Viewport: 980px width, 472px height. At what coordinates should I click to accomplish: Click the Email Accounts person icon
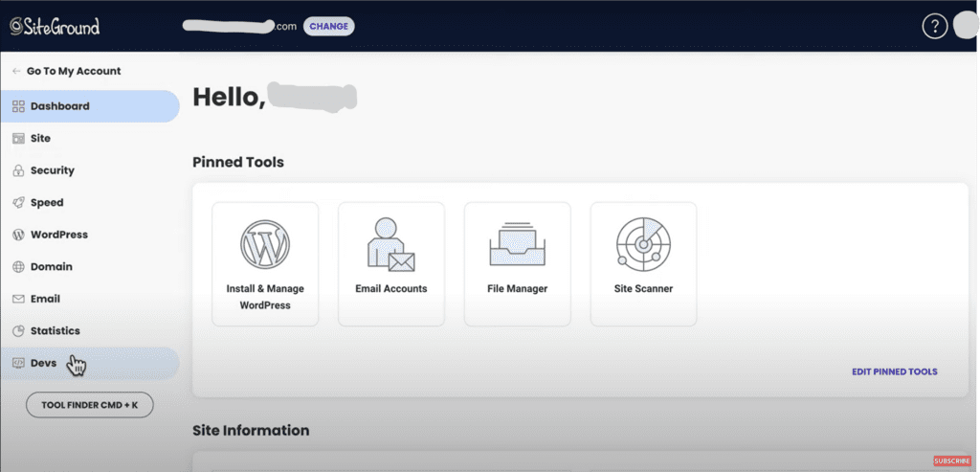[x=390, y=244]
